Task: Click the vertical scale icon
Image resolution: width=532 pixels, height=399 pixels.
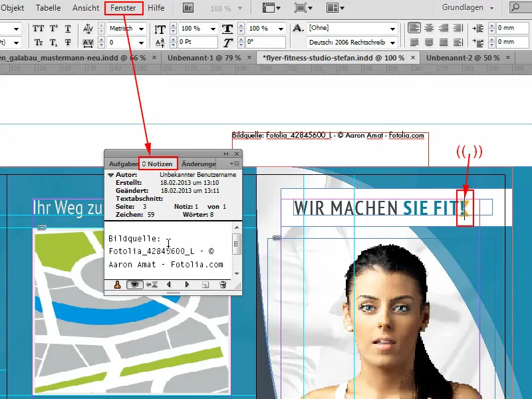Action: [160, 29]
